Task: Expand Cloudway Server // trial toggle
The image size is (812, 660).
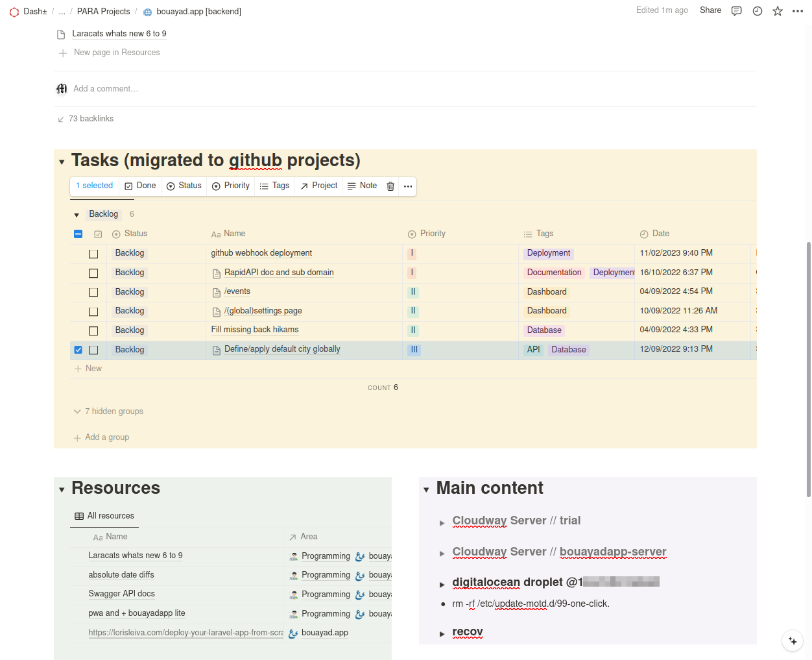Action: click(x=442, y=522)
